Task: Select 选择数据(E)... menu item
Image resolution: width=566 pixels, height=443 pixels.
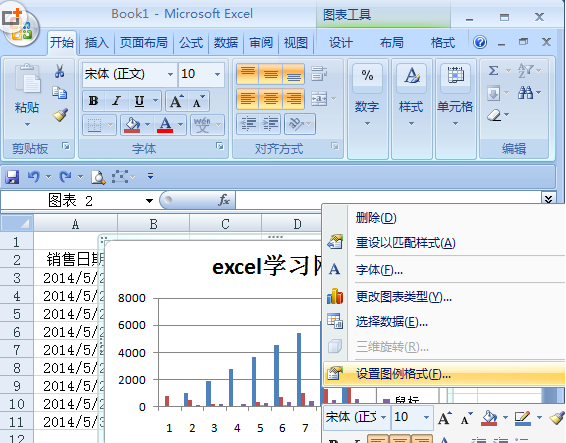Action: coord(444,321)
